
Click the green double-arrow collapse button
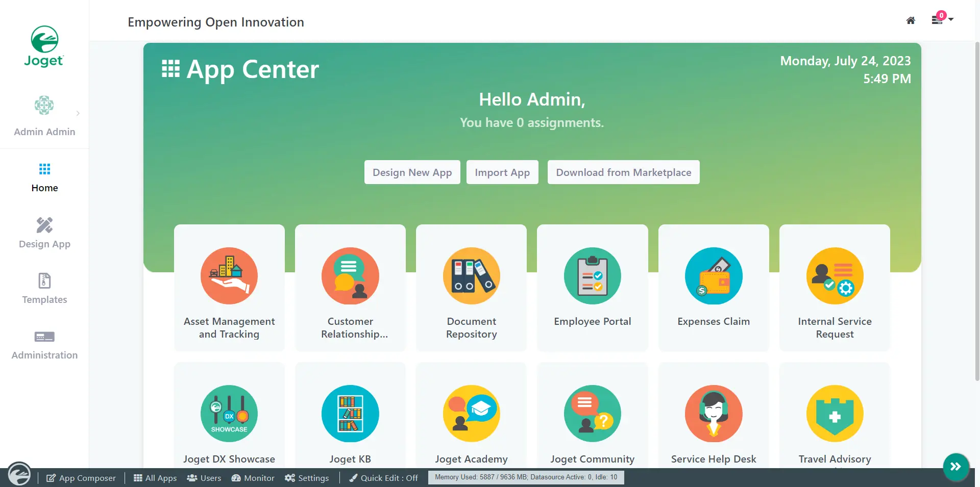[955, 467]
